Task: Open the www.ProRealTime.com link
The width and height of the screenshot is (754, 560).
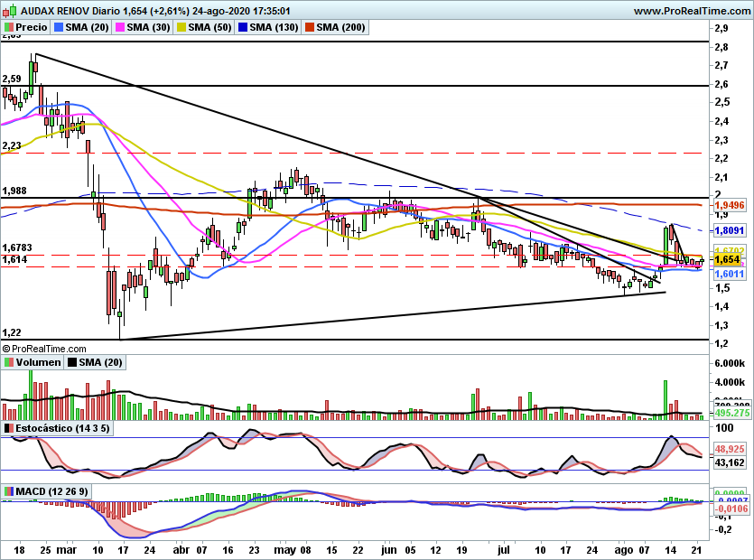Action: (x=692, y=11)
